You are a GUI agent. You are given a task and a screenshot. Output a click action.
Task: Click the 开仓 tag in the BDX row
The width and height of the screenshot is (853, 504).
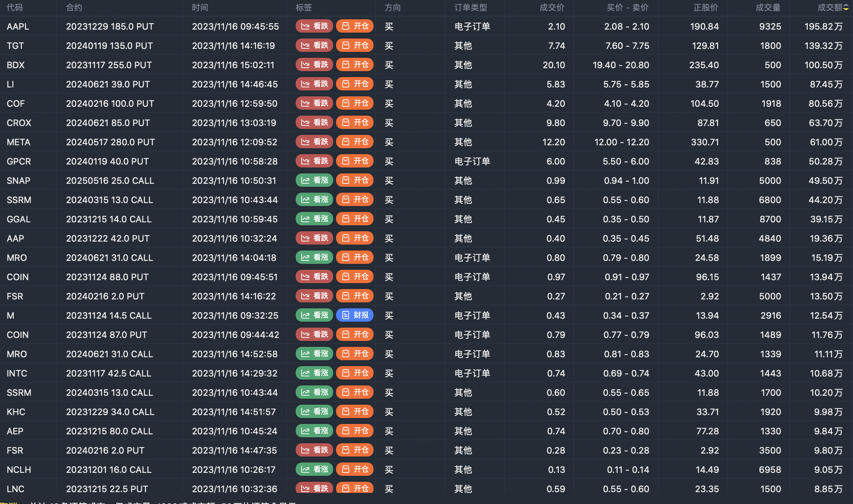click(x=355, y=64)
